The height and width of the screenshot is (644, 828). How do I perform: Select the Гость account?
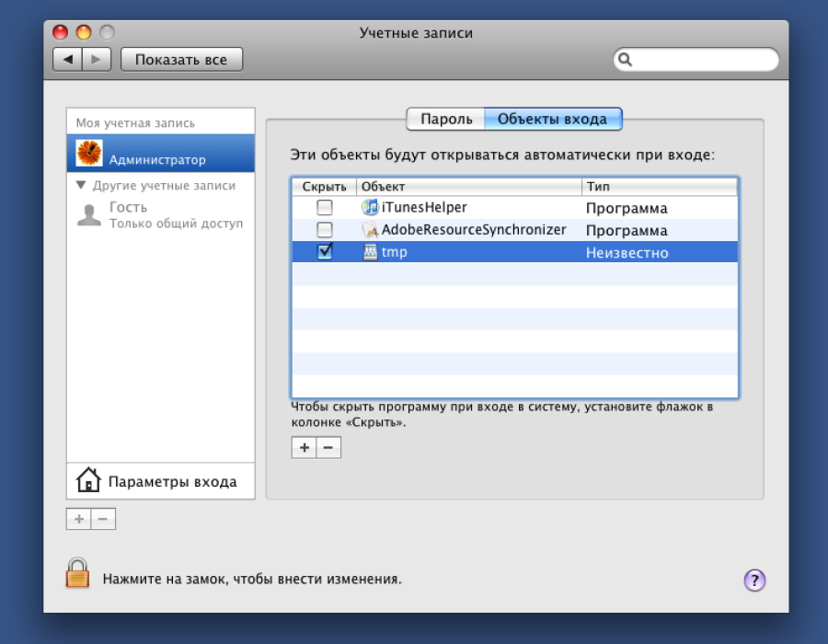click(x=160, y=215)
